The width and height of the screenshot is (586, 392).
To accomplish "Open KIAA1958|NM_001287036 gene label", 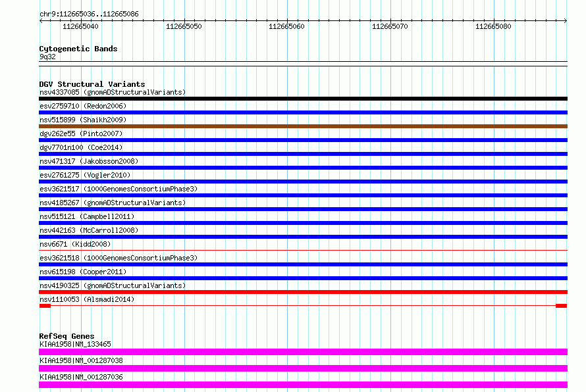I will [81, 377].
